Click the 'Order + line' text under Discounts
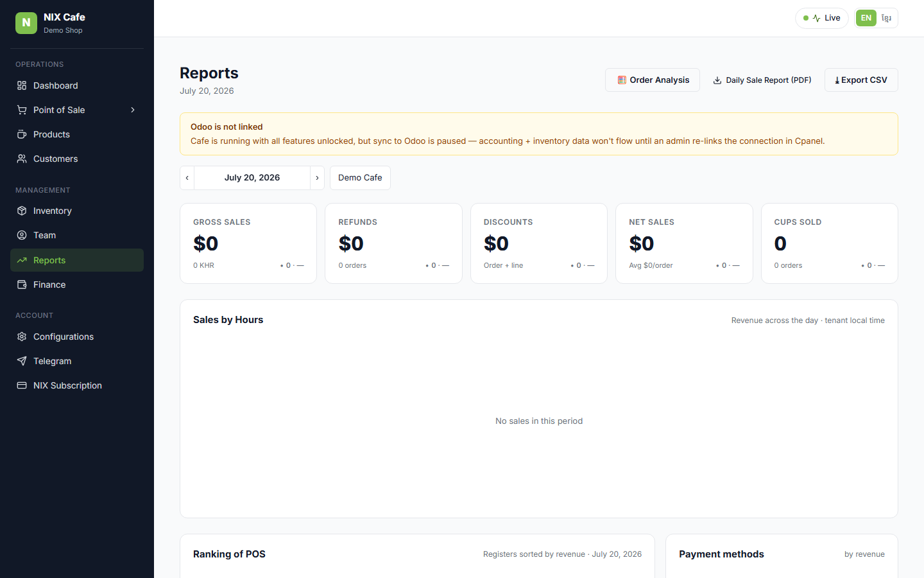 [x=503, y=265]
